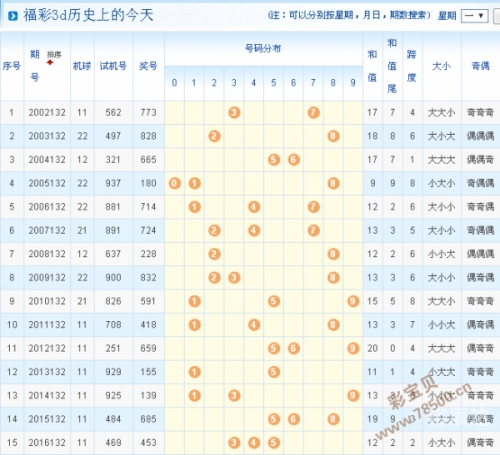Select period 2015132 cell
The height and width of the screenshot is (455, 500).
click(47, 419)
